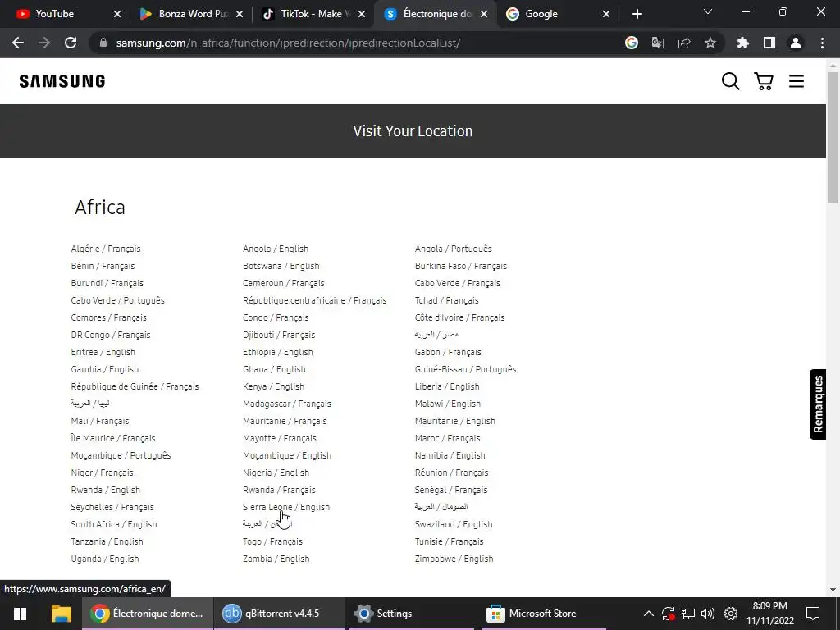Reload the current page

71,43
